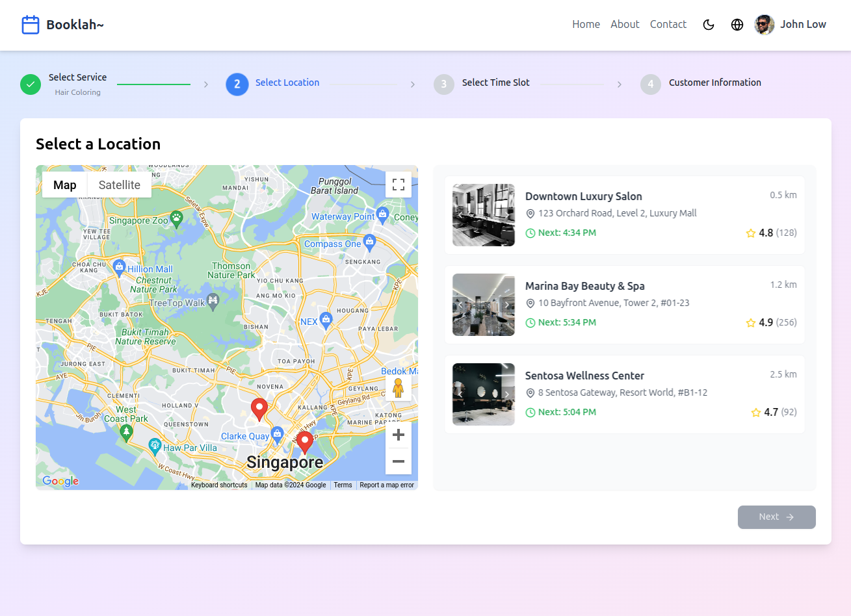
Task: Click the Select Service step label
Action: click(x=77, y=77)
